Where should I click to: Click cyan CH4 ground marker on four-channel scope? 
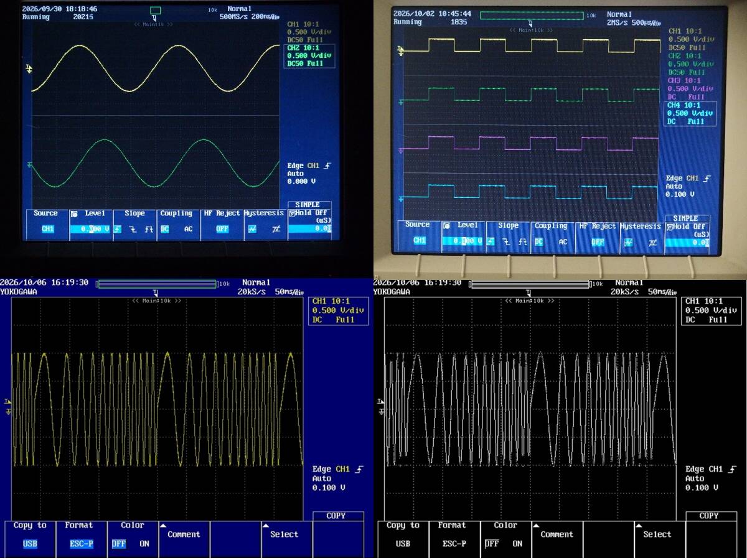click(x=402, y=198)
